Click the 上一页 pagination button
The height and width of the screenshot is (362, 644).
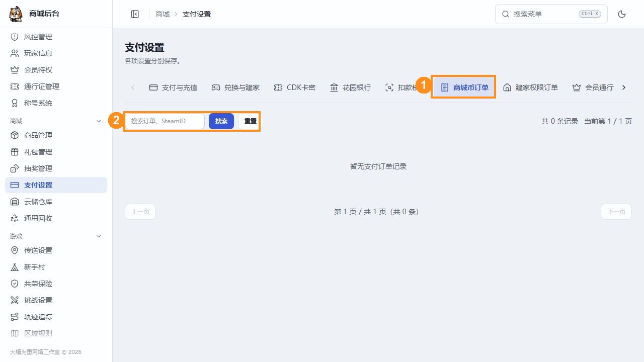[x=140, y=212]
